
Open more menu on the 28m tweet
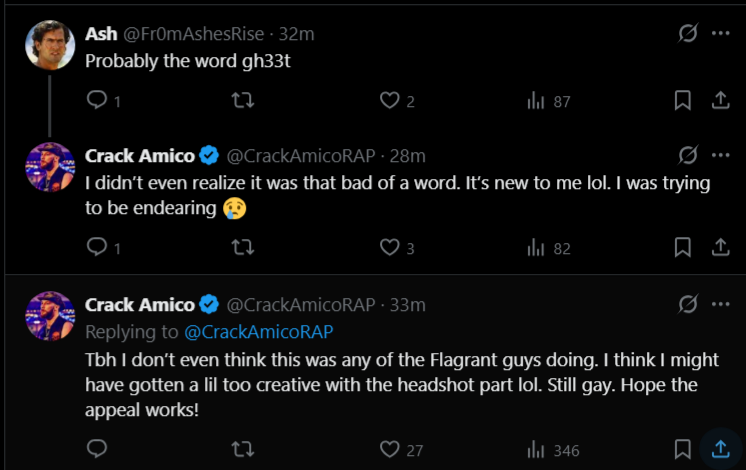point(720,155)
